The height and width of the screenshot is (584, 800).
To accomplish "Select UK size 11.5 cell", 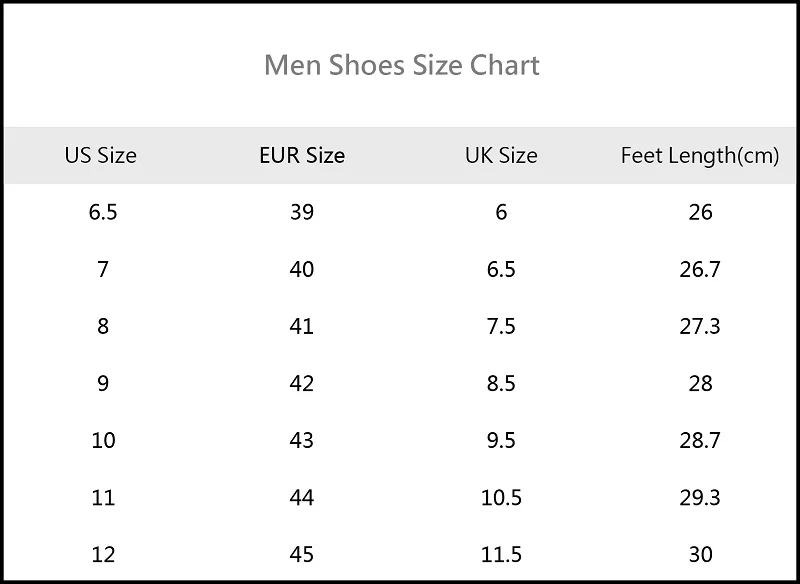I will (x=501, y=555).
